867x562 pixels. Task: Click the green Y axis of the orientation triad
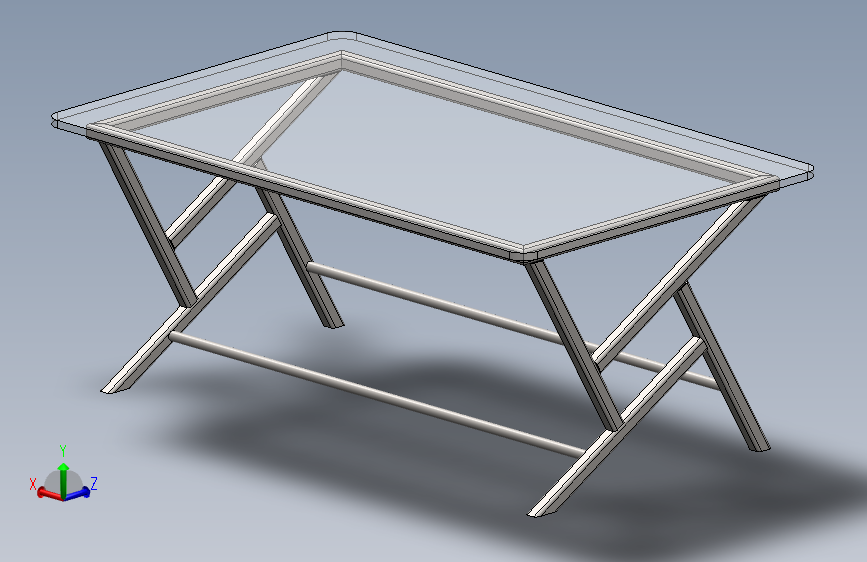[x=64, y=479]
